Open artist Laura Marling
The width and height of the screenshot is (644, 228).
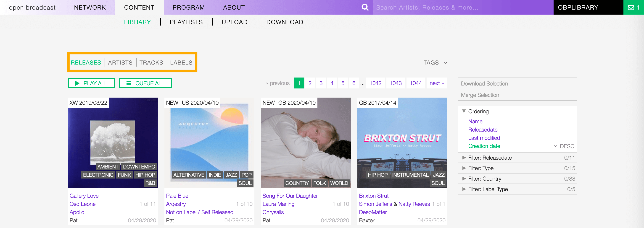[278, 204]
